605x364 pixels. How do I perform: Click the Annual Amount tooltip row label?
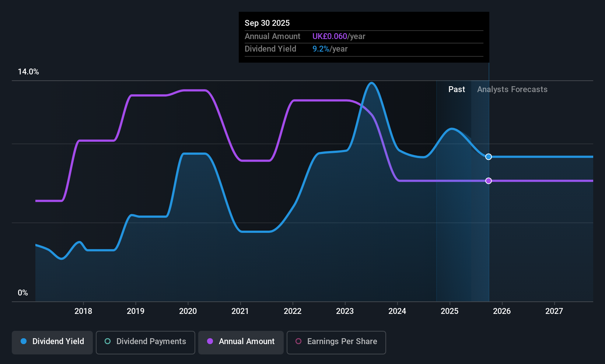[x=272, y=36]
